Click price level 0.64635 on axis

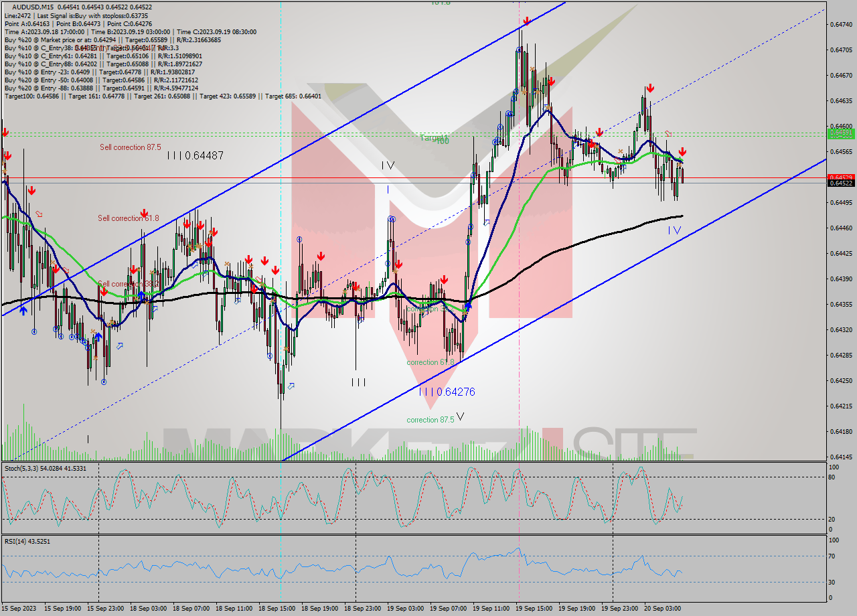(x=841, y=101)
